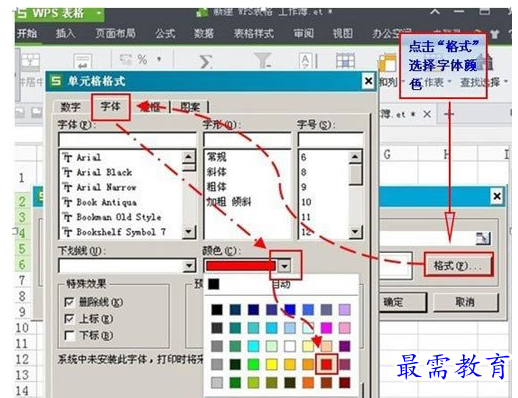Click the wrap text icon in ribbon
This screenshot has width=518, height=398.
pos(83,62)
